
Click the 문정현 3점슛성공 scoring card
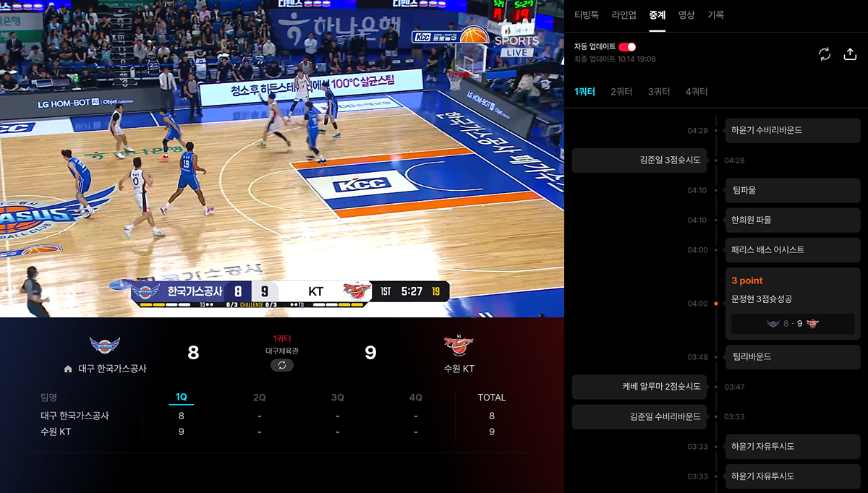792,304
